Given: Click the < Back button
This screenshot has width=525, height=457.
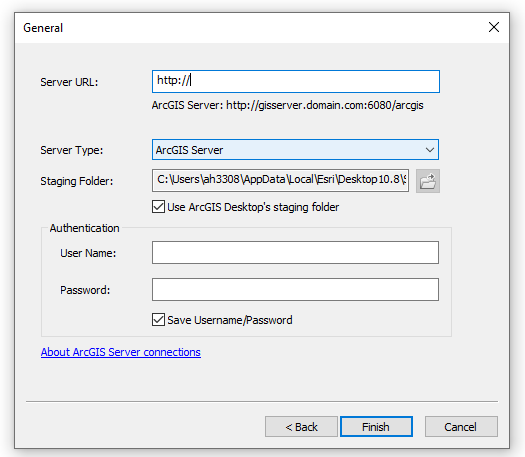Looking at the screenshot, I should 301,427.
